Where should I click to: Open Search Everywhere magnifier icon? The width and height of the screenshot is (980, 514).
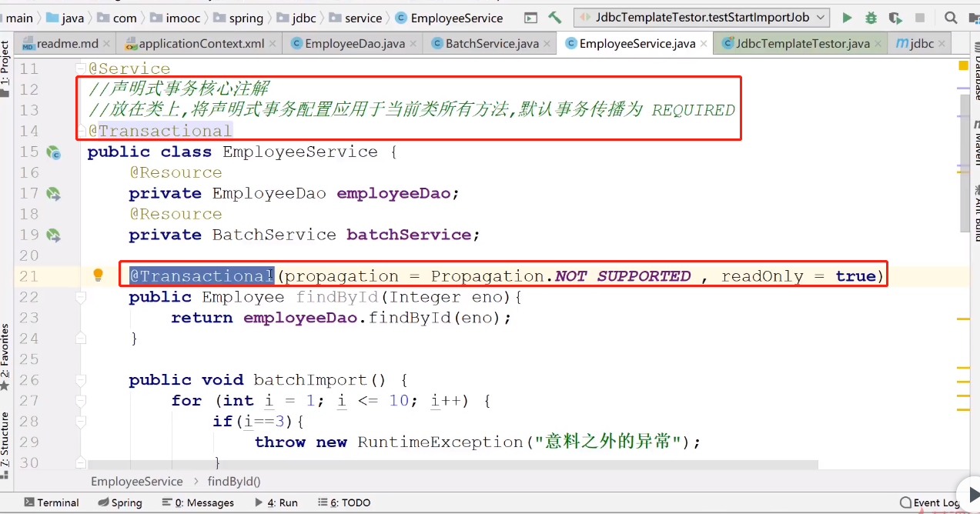952,18
